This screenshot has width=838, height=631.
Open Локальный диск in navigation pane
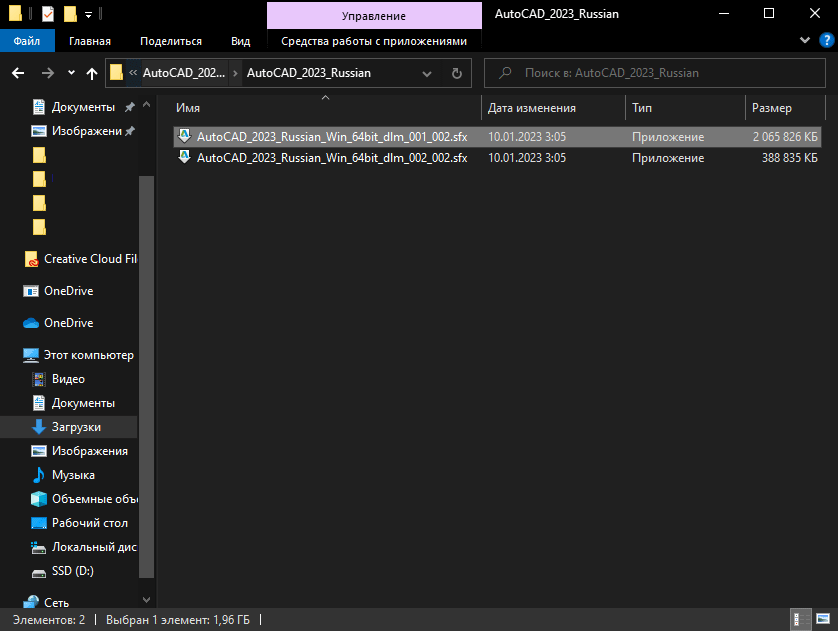tap(84, 547)
